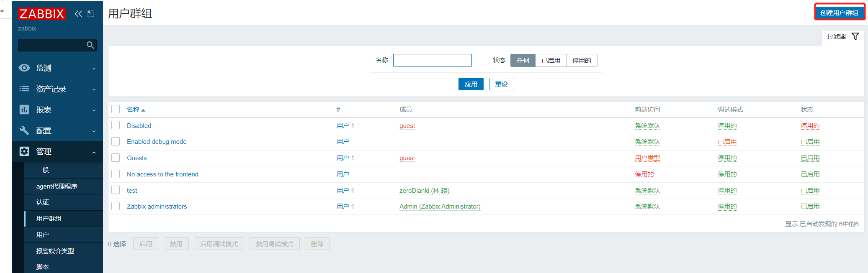Check the test group checkbox
This screenshot has width=868, height=273.
point(116,190)
